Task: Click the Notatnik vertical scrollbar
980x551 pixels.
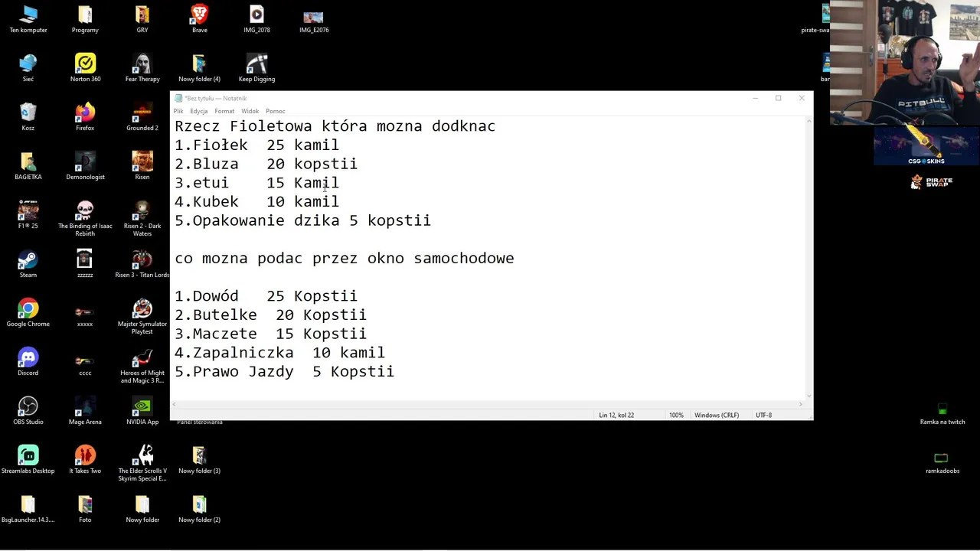Action: tap(809, 257)
